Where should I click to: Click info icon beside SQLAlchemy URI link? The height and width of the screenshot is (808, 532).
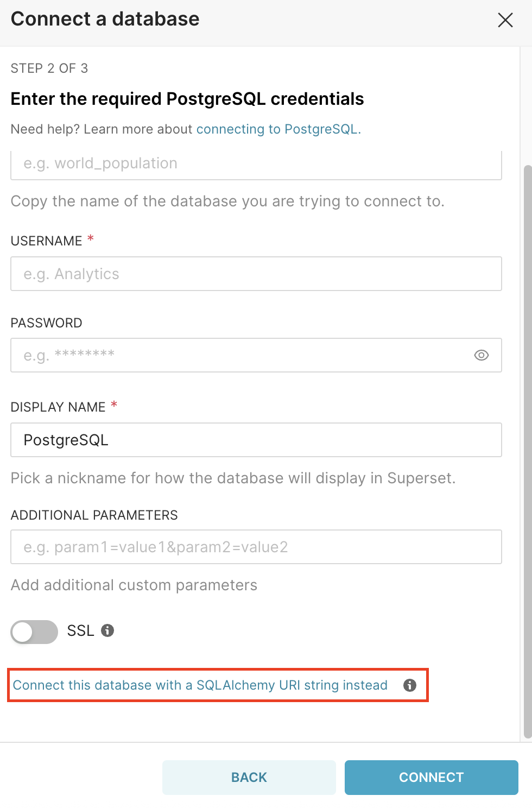[x=410, y=685]
